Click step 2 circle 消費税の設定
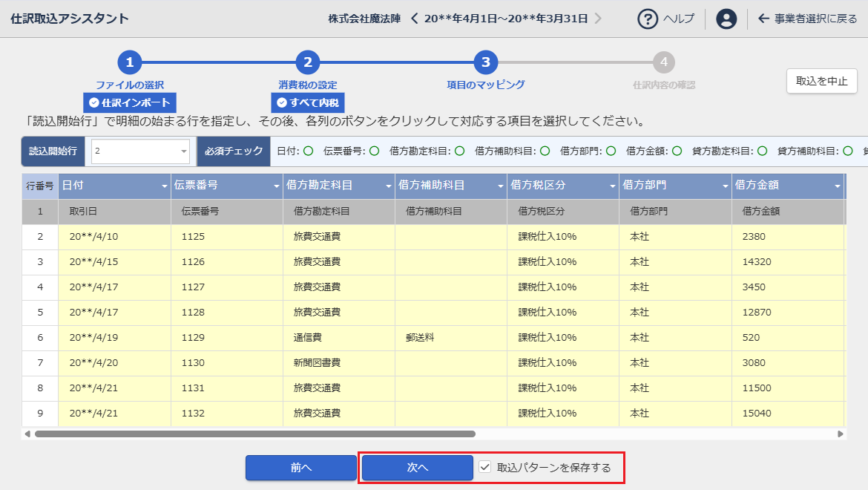 pyautogui.click(x=307, y=62)
